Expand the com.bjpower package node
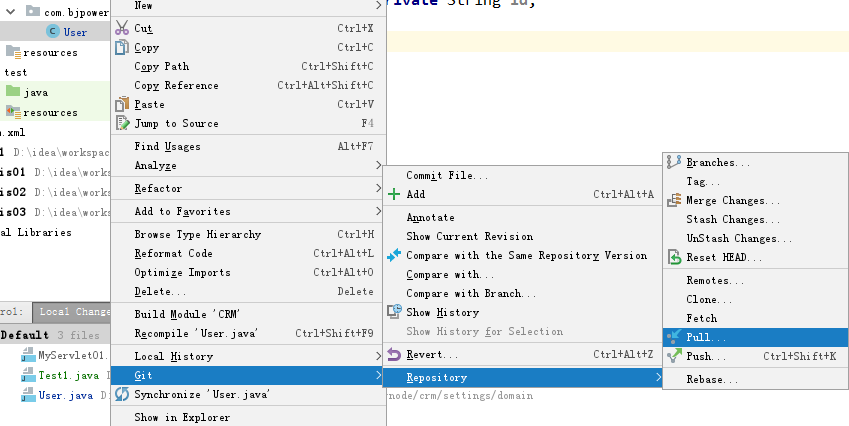Viewport: 849px width, 426px height. (x=10, y=12)
